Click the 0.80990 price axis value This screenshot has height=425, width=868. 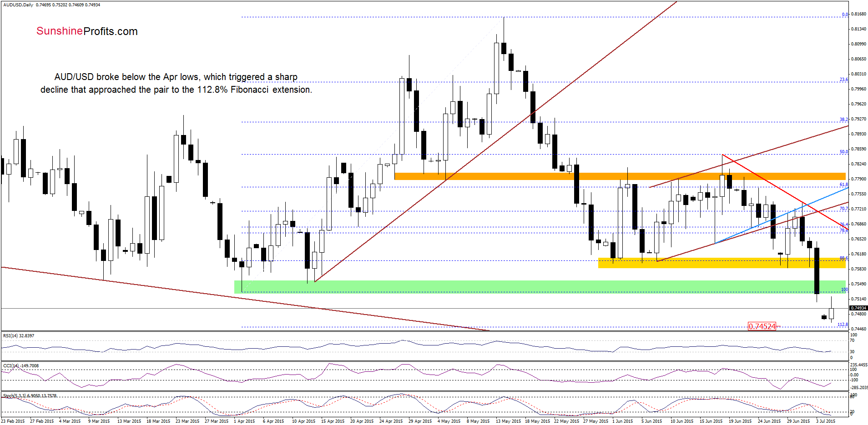click(858, 44)
